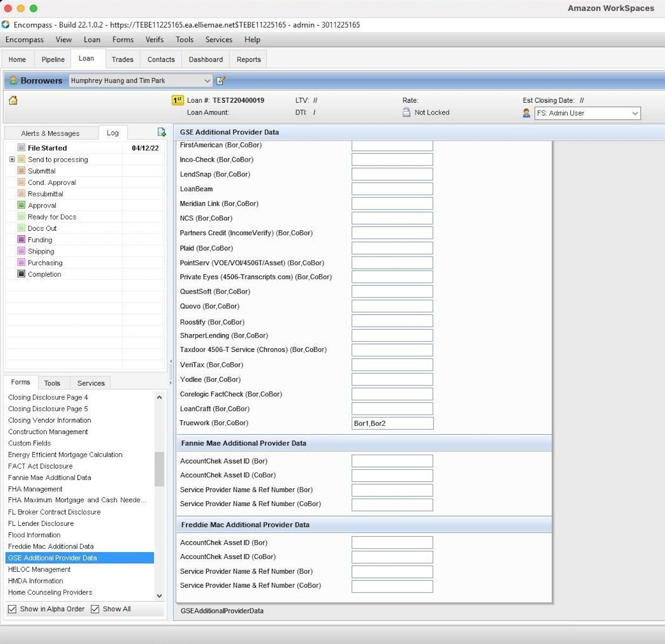Click the Yodlee (Bor,CoBor) input field

coord(392,379)
